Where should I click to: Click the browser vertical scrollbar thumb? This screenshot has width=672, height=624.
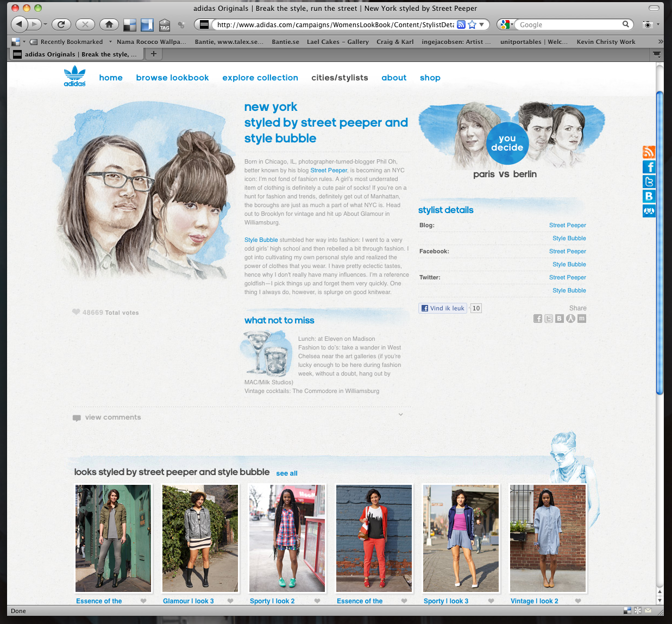click(660, 242)
